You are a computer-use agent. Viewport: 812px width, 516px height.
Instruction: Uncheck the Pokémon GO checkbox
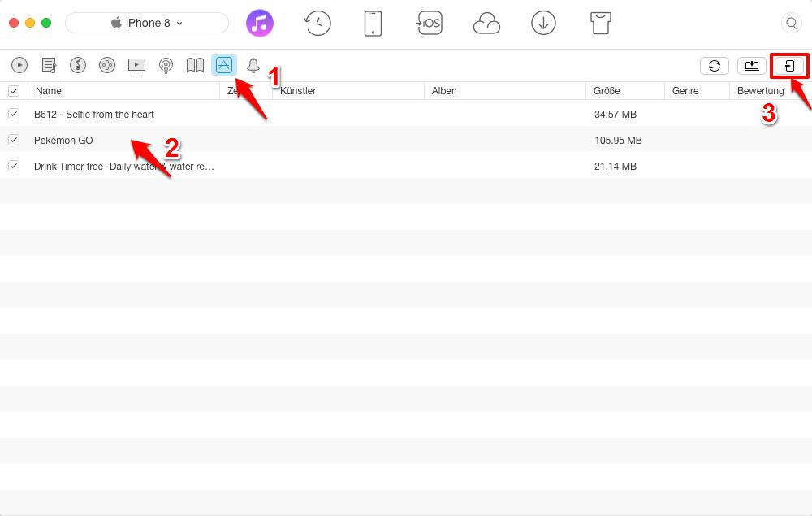tap(14, 140)
